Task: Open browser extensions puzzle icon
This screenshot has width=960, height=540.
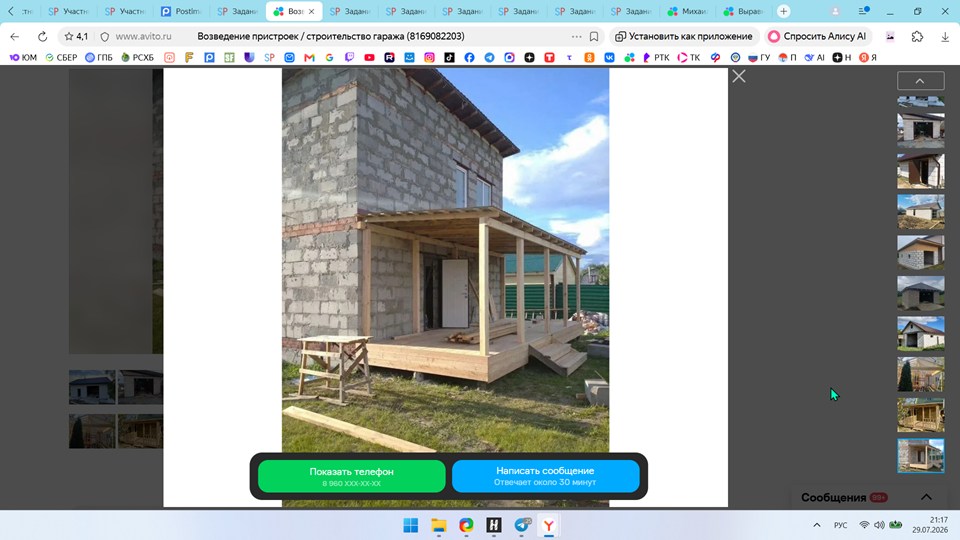Action: point(917,36)
